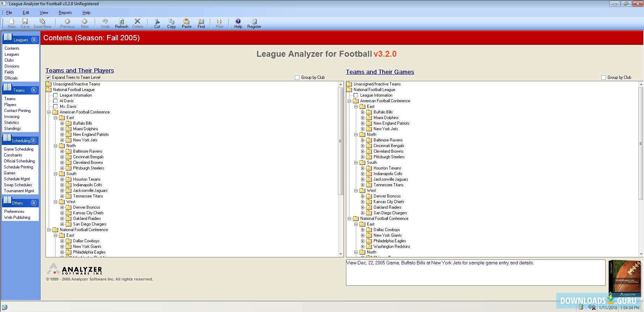Click Buffalo Bills folder icon in Players tree
The height and width of the screenshot is (312, 644).
tap(69, 123)
